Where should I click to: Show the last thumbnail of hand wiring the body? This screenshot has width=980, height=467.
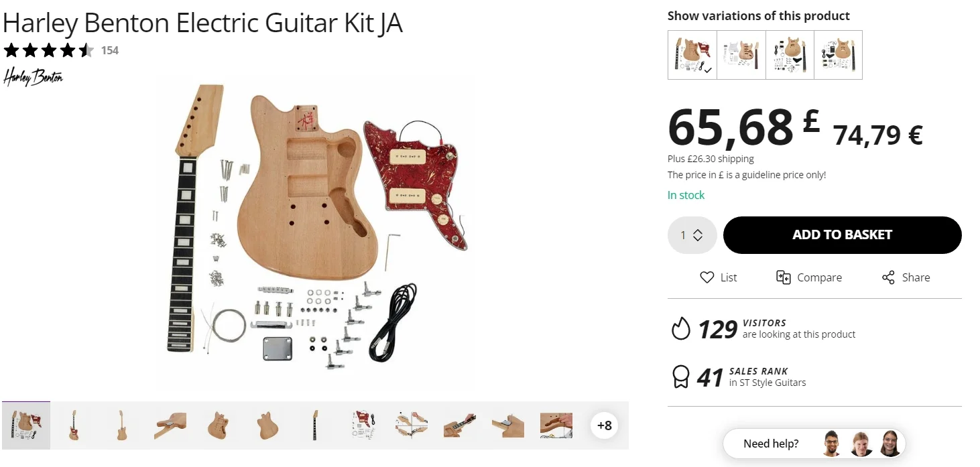click(x=556, y=425)
